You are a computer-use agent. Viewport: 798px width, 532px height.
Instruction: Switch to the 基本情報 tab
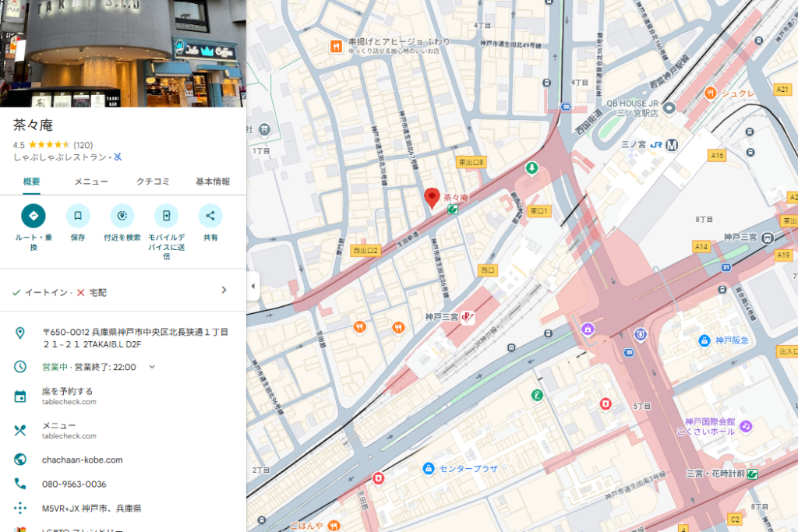213,181
